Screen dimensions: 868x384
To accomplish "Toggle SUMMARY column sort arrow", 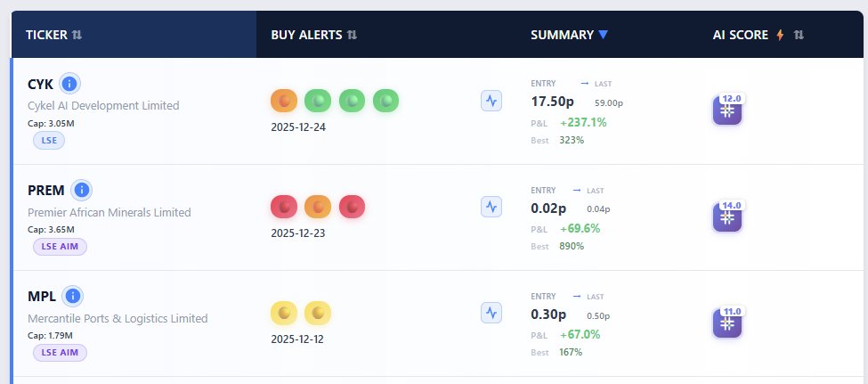I will [604, 35].
